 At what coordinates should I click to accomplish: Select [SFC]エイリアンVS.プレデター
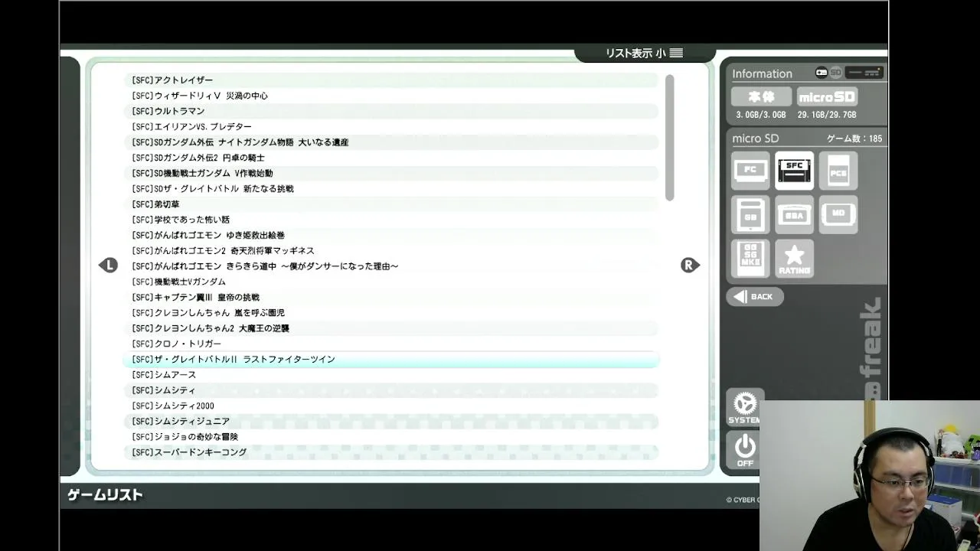(390, 126)
